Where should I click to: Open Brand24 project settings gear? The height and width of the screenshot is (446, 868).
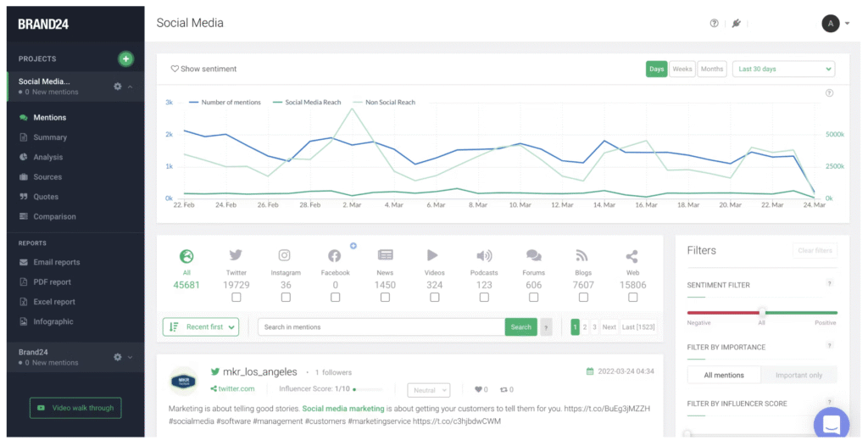pyautogui.click(x=117, y=357)
